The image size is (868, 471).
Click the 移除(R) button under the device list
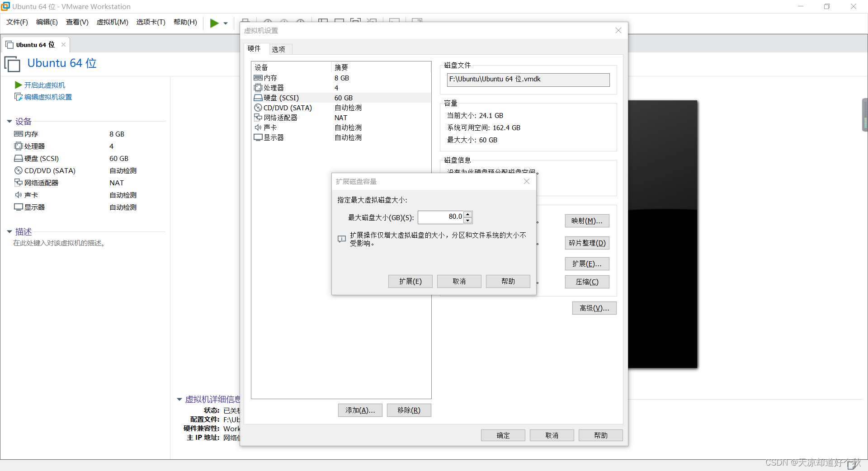pyautogui.click(x=409, y=410)
